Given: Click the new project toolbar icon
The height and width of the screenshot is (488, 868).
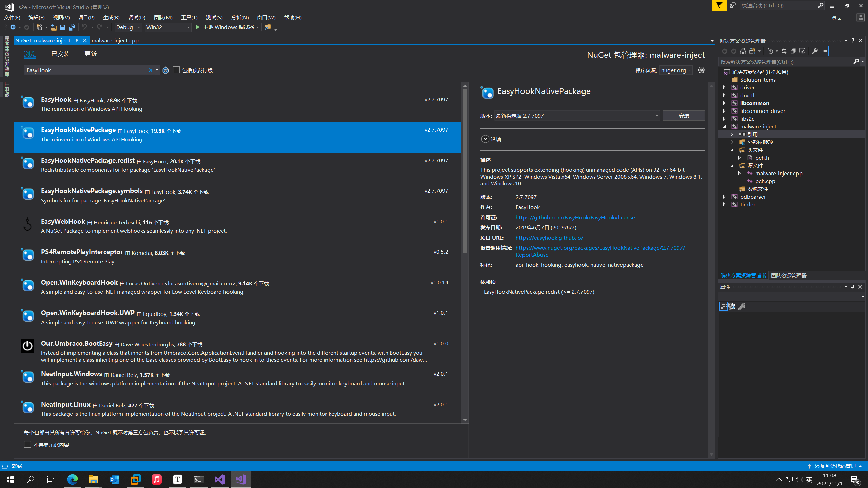Looking at the screenshot, I should 39,27.
